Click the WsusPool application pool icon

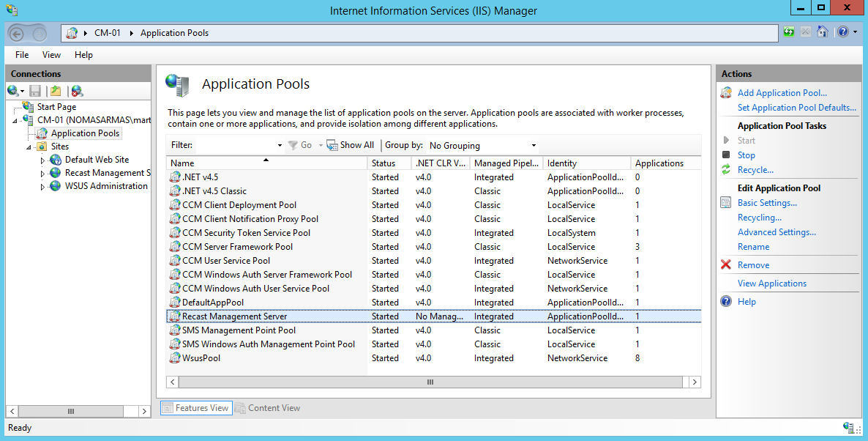tap(175, 358)
